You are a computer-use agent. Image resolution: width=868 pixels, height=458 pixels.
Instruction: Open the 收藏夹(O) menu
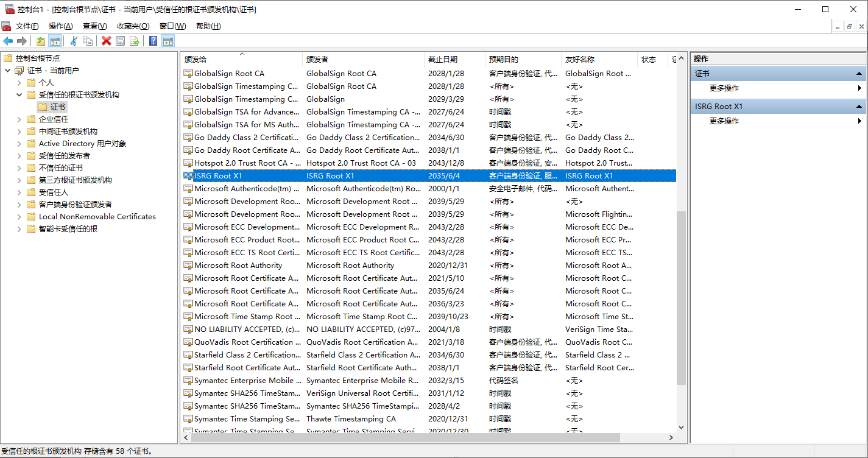click(x=133, y=26)
